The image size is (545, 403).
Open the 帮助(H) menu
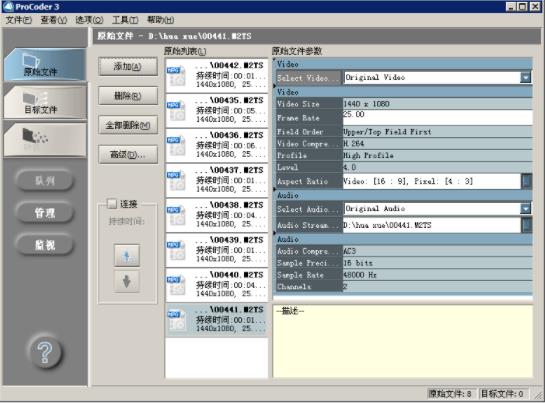point(160,20)
